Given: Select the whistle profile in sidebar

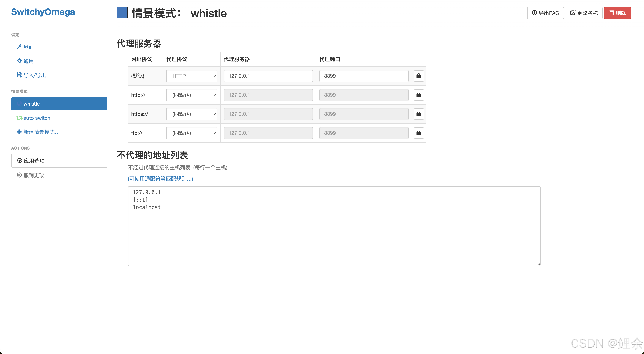Looking at the screenshot, I should [59, 104].
